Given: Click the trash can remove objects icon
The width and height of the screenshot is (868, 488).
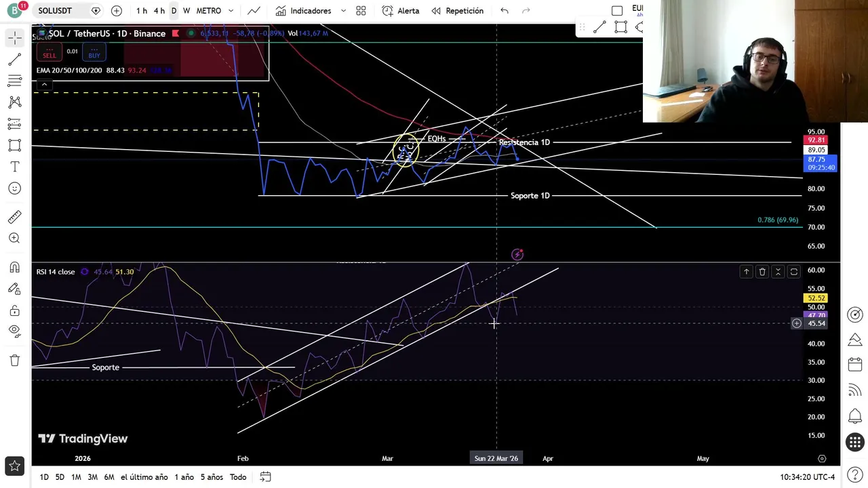Looking at the screenshot, I should coord(14,360).
